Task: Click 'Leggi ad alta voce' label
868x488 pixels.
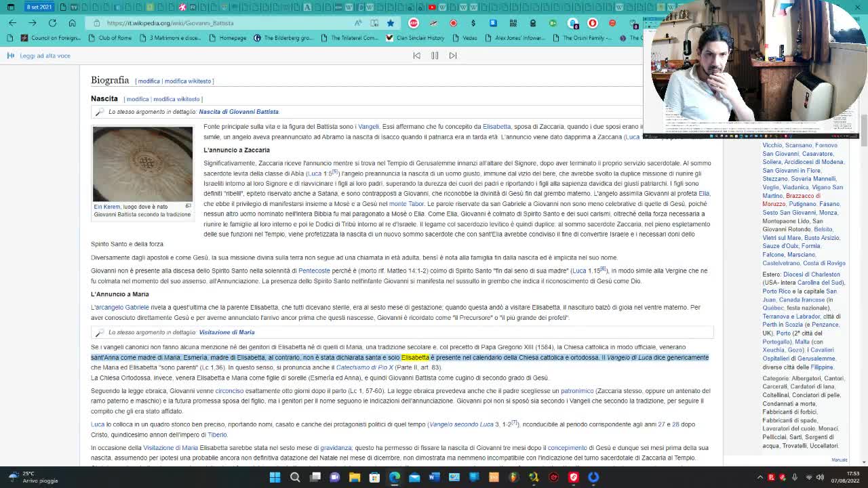Action: tap(45, 56)
